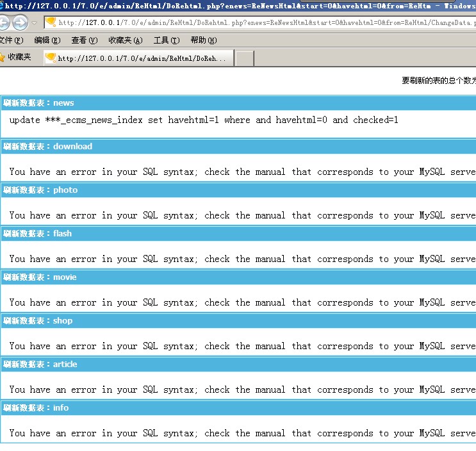Click the update ***_ecms_news_index SQL text

click(204, 120)
